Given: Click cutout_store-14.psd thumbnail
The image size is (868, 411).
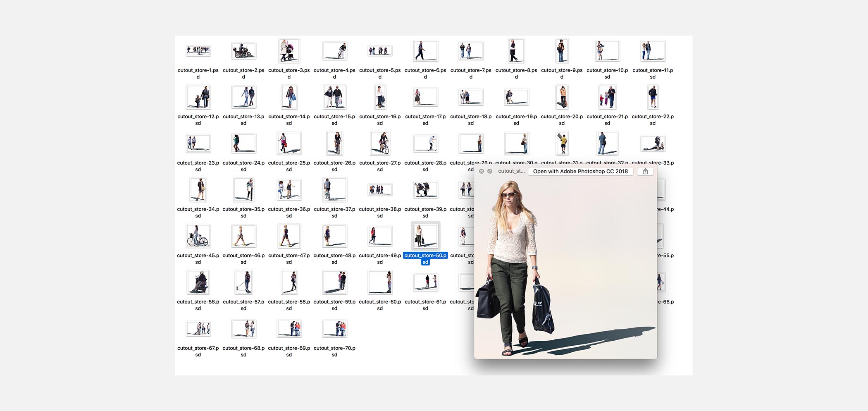Looking at the screenshot, I should pyautogui.click(x=289, y=97).
